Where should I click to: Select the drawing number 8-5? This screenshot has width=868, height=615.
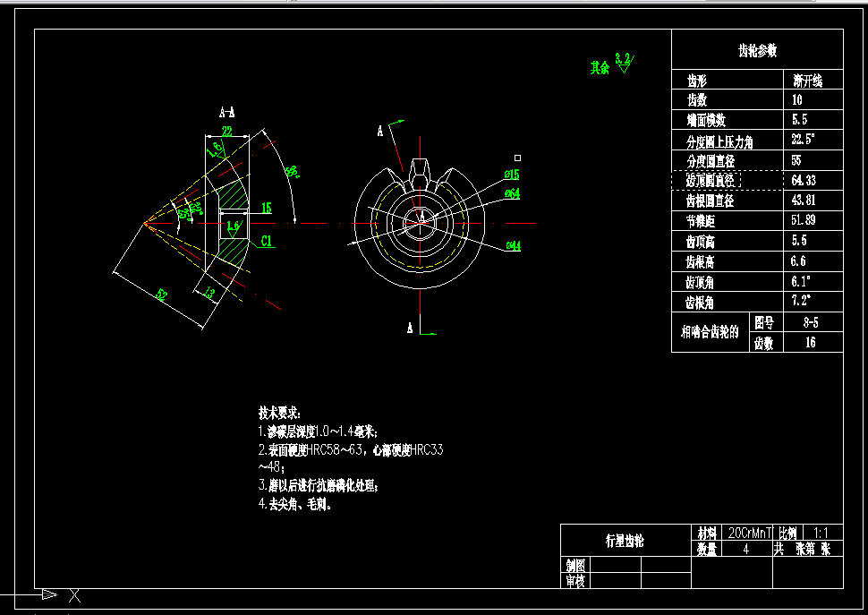(x=811, y=323)
